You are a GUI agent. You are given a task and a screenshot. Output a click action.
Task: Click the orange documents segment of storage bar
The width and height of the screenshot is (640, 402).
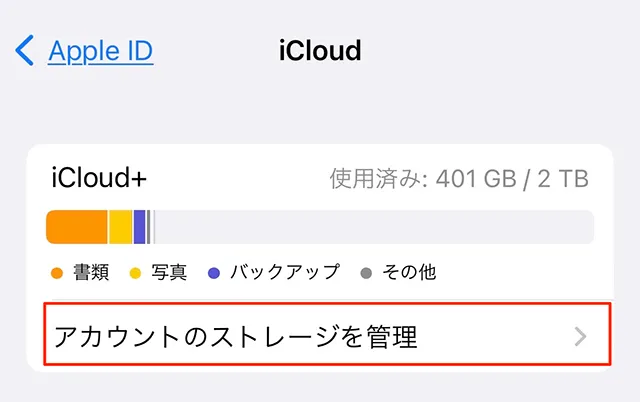[x=77, y=227]
